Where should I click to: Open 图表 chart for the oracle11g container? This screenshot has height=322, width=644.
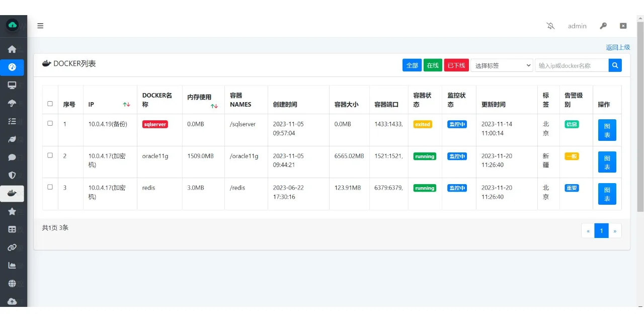coord(607,161)
